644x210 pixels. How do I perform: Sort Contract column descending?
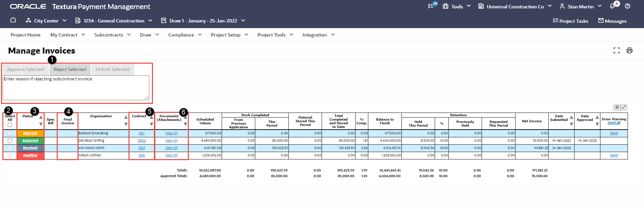coord(152,124)
